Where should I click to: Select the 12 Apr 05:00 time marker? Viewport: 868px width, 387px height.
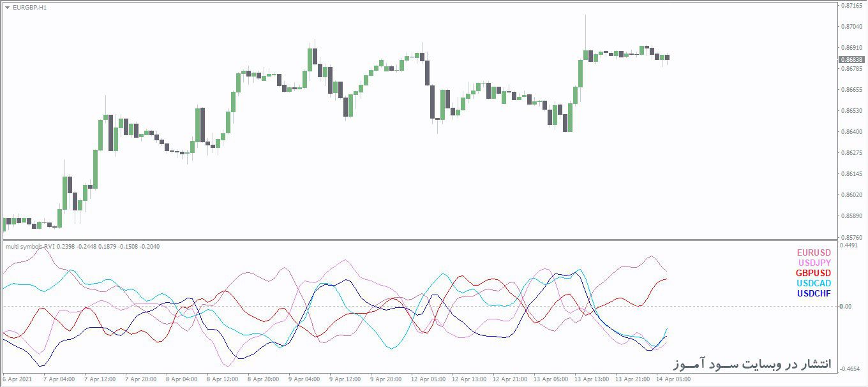pyautogui.click(x=429, y=379)
